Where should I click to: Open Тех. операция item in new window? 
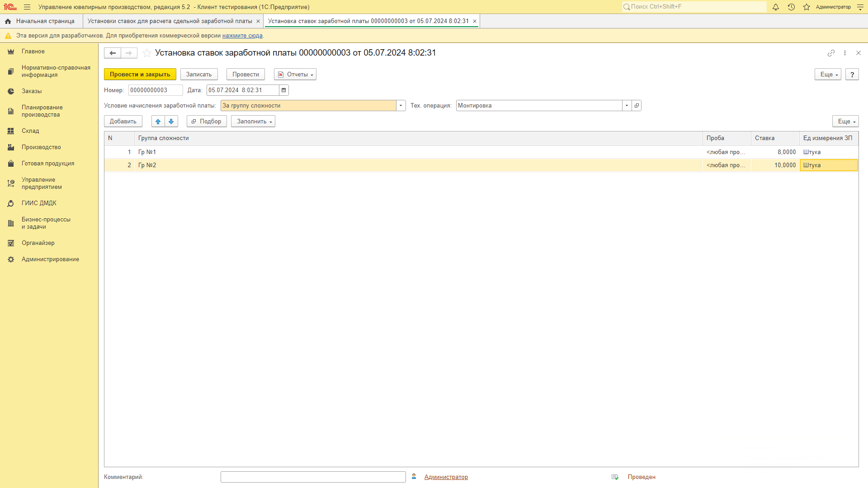(637, 106)
